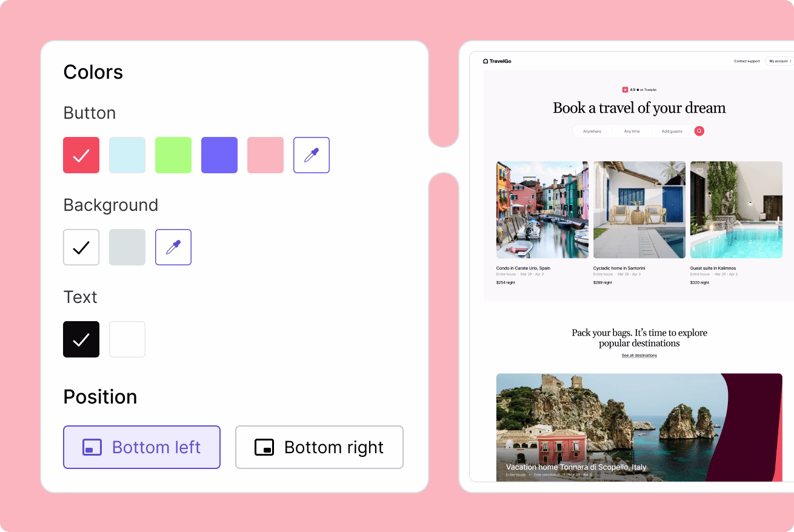
Task: Favorite the Guest suite in Kalimnos listing
Action: click(700, 171)
